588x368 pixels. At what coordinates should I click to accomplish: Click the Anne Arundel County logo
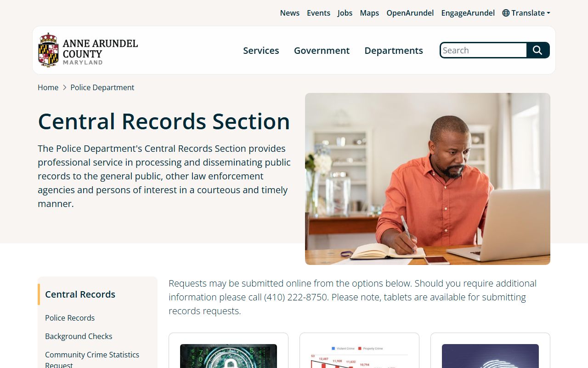pyautogui.click(x=88, y=50)
